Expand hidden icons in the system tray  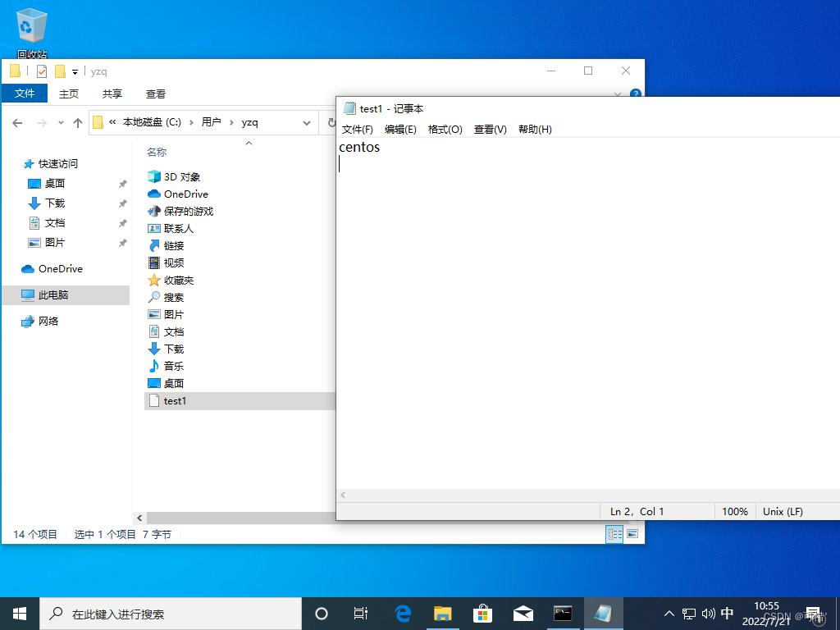point(669,613)
